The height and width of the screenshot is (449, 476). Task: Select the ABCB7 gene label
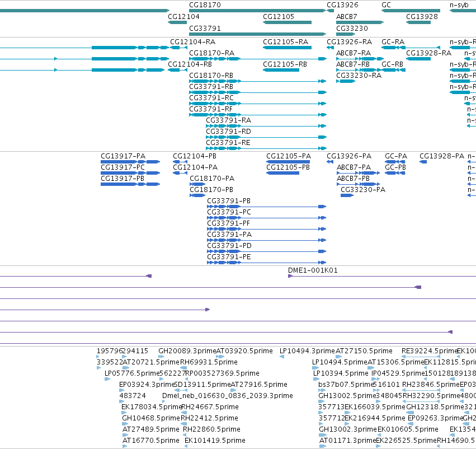tap(347, 17)
